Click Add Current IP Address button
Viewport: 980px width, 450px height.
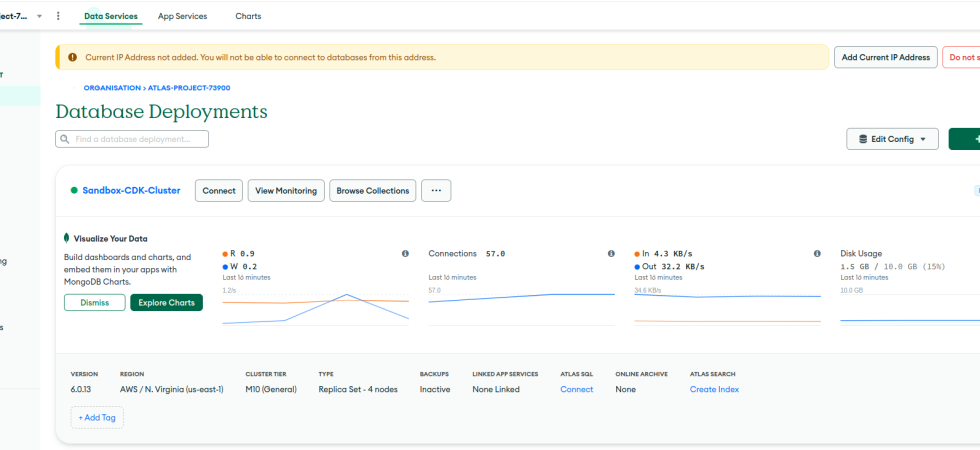886,57
